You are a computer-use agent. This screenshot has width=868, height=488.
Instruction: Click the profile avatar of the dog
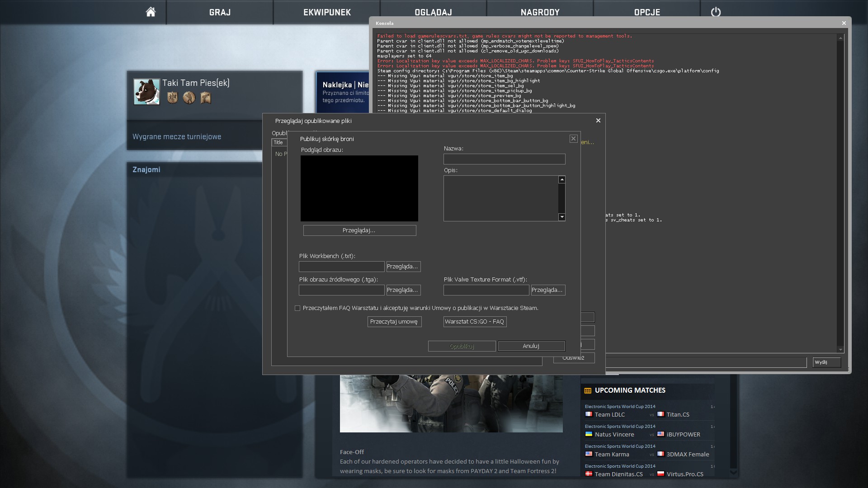point(146,91)
